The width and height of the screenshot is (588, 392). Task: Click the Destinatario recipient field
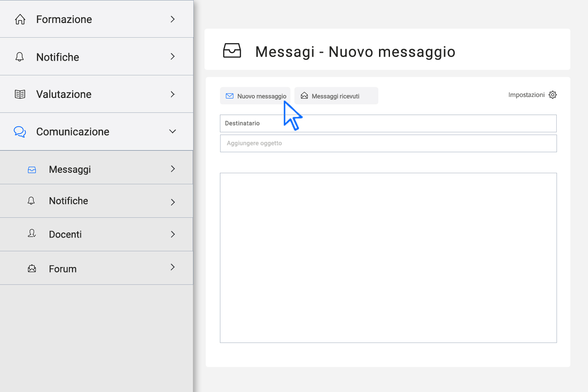[x=388, y=124]
